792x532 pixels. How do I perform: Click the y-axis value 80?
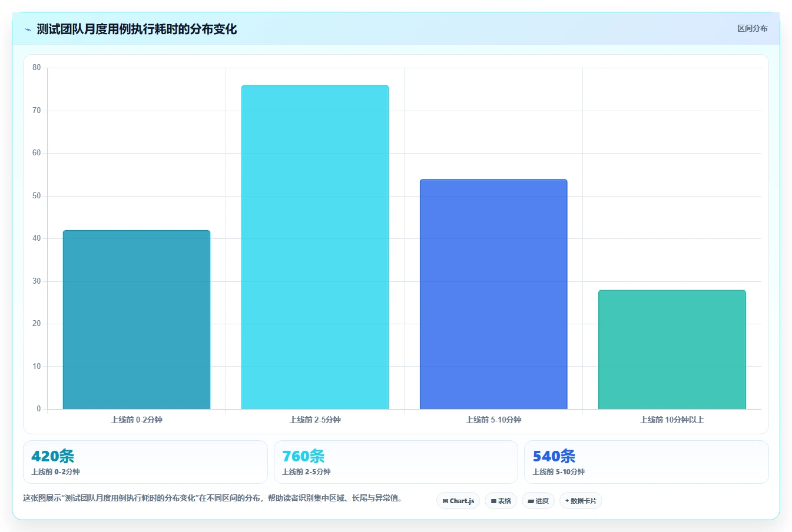(37, 68)
